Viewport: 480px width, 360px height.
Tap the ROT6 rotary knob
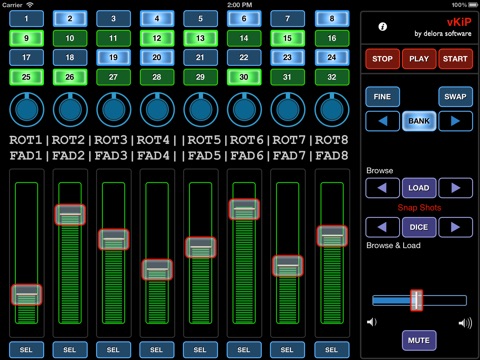[x=244, y=109]
